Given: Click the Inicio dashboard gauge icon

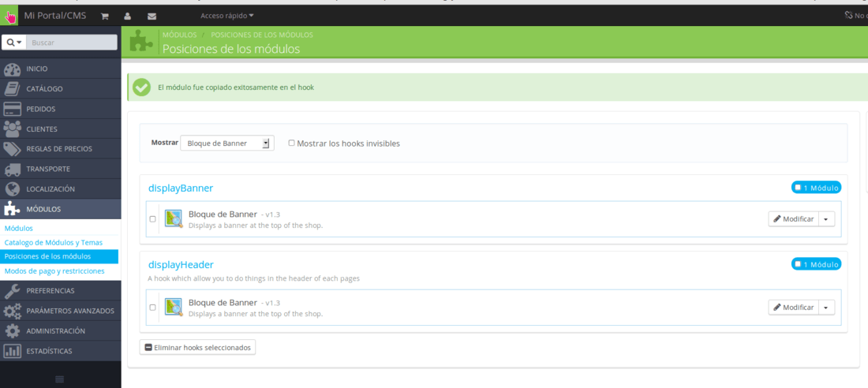Looking at the screenshot, I should coord(12,69).
